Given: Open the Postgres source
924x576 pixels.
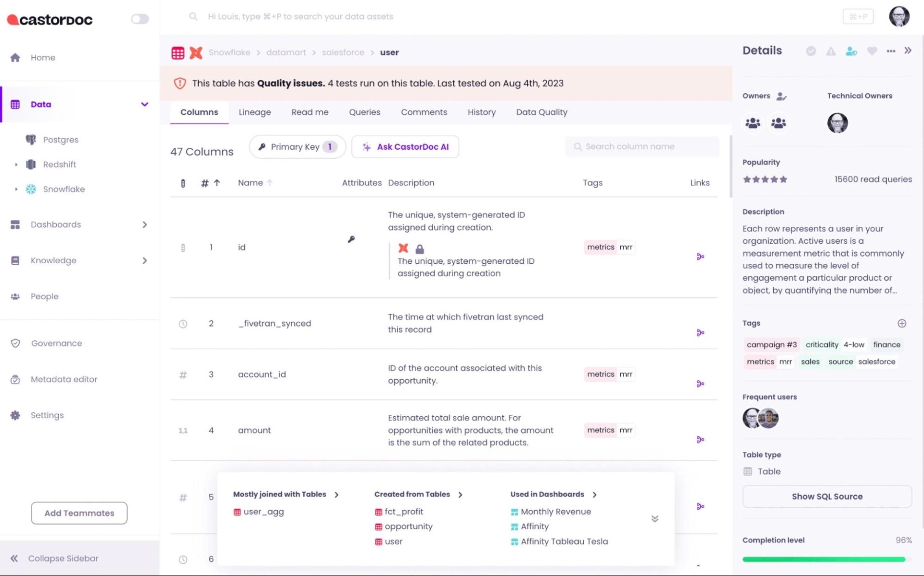Looking at the screenshot, I should (x=60, y=140).
